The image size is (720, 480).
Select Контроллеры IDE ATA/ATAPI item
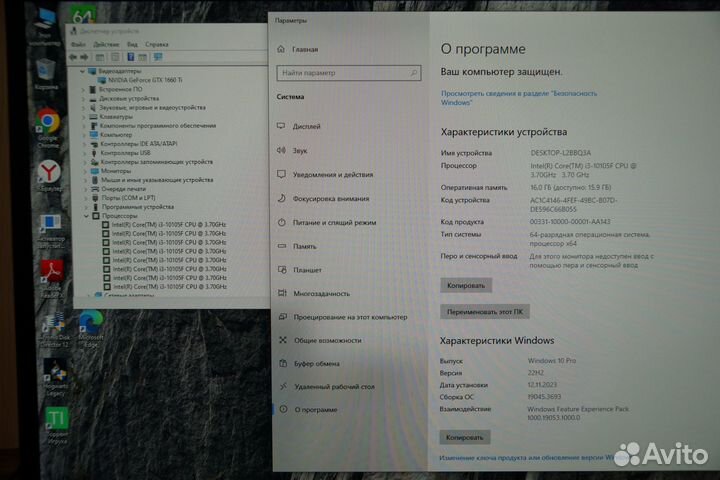pos(139,144)
